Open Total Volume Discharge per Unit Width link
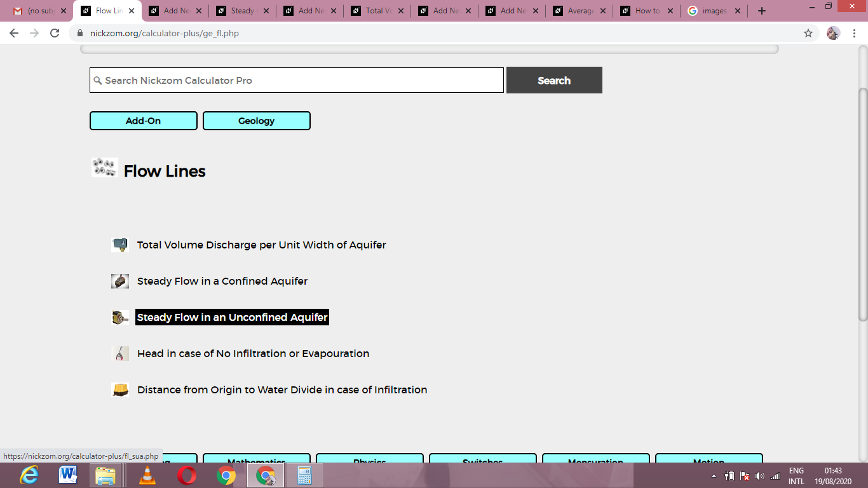 point(262,245)
